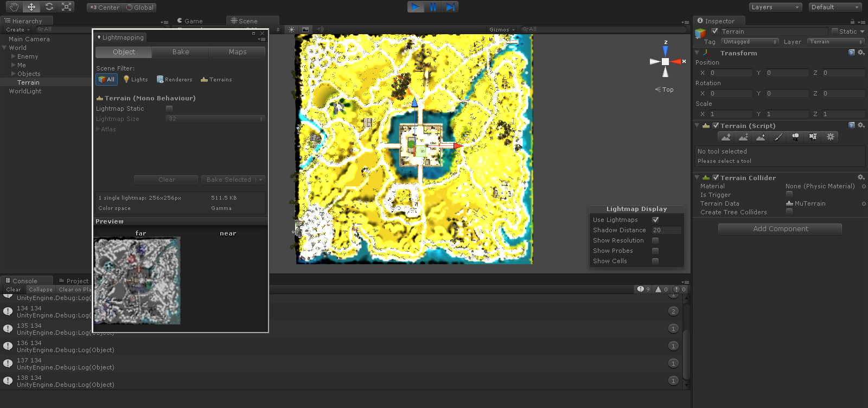This screenshot has height=408, width=868.
Task: Enable Show Cells checkbox
Action: pos(655,261)
